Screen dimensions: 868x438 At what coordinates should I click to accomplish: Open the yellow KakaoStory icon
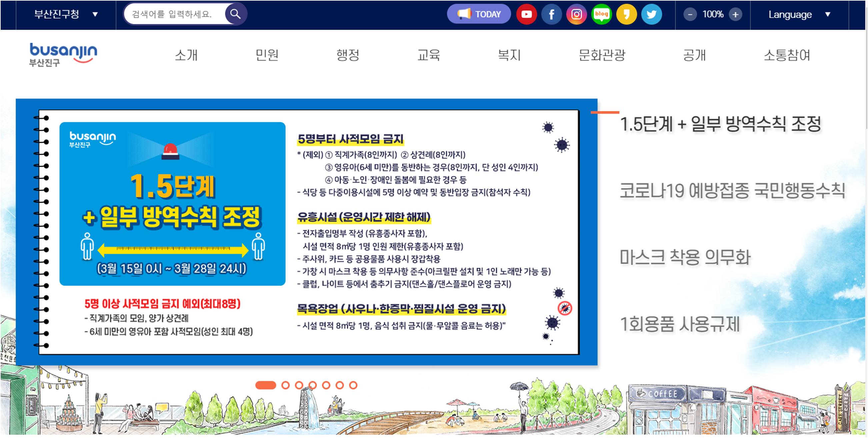point(626,14)
